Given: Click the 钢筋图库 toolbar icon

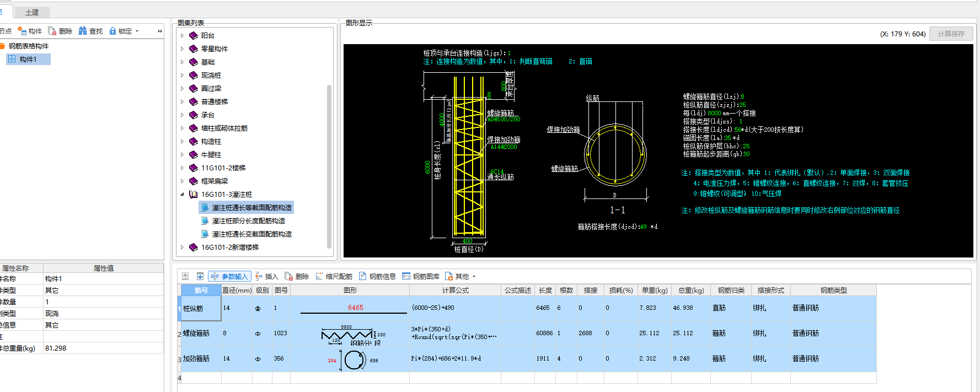Looking at the screenshot, I should (x=406, y=276).
